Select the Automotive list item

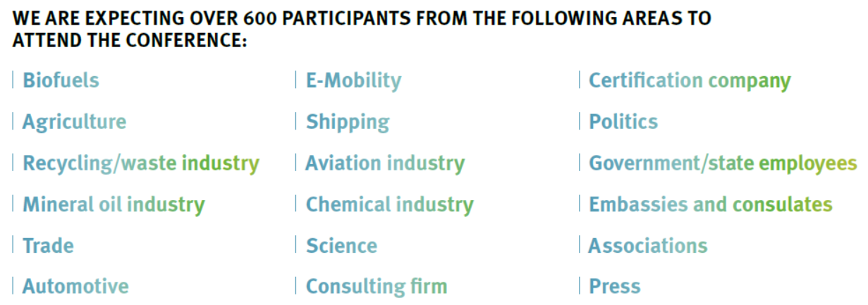[75, 287]
